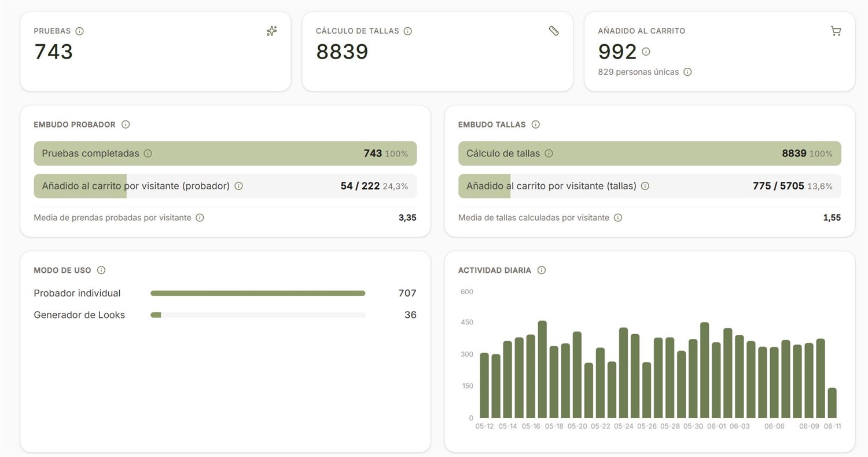Viewport: 868px width, 457px height.
Task: Click the 06-11 bar in daily activity chart
Action: point(832,403)
